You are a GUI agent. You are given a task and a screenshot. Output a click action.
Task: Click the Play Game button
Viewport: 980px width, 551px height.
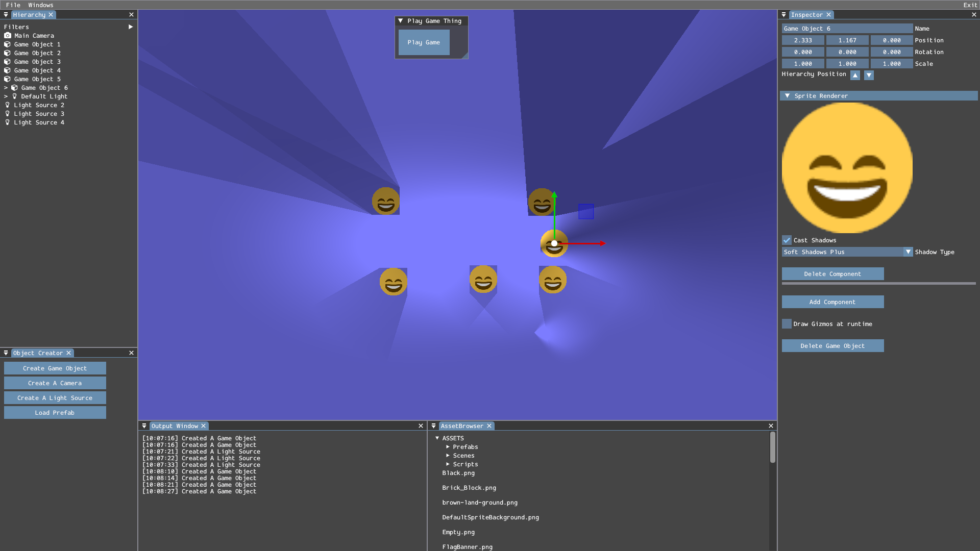pyautogui.click(x=424, y=42)
